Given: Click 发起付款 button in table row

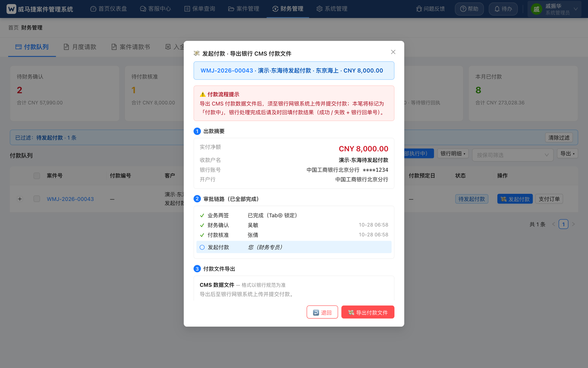Looking at the screenshot, I should tap(515, 199).
